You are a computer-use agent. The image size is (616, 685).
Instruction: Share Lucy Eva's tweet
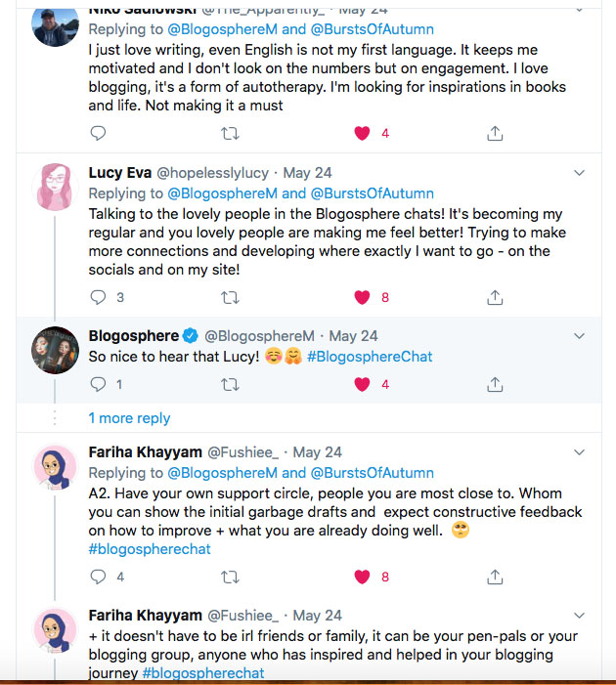495,297
